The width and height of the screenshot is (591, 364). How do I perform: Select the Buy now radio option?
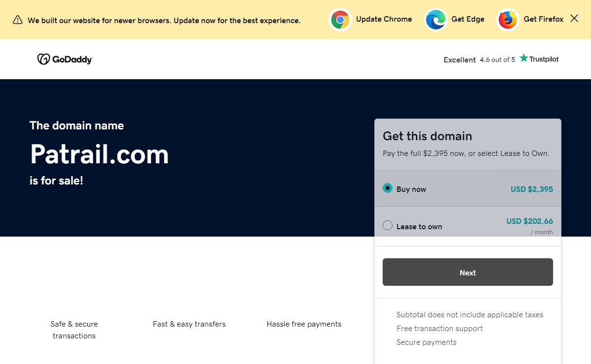[388, 188]
